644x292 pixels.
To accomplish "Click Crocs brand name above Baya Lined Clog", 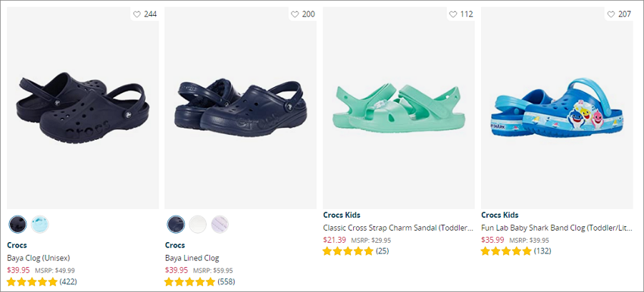I will point(175,245).
